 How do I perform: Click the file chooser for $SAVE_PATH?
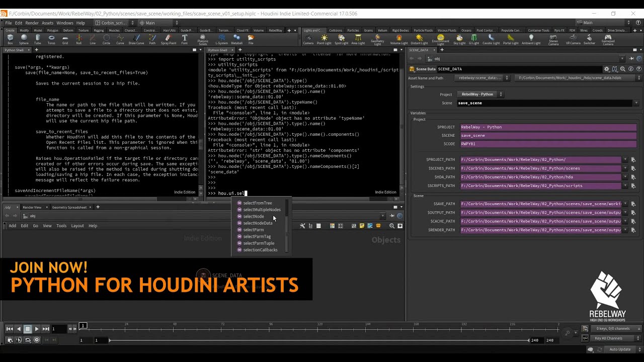pos(633,204)
